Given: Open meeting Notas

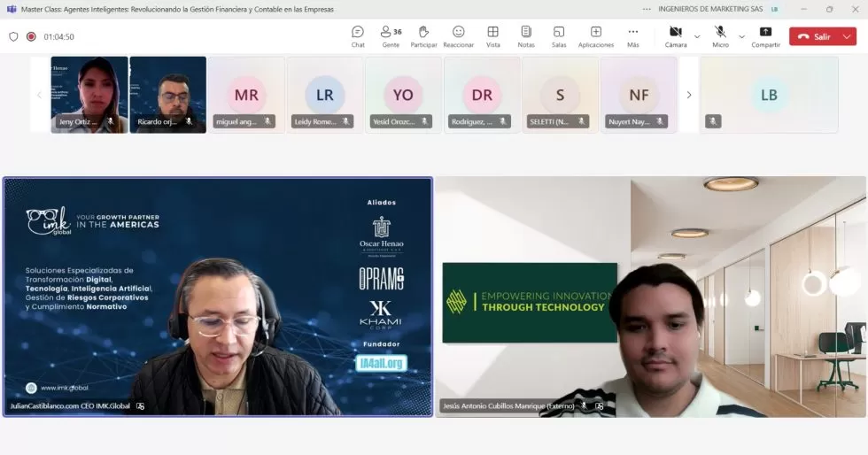Looking at the screenshot, I should 526,36.
